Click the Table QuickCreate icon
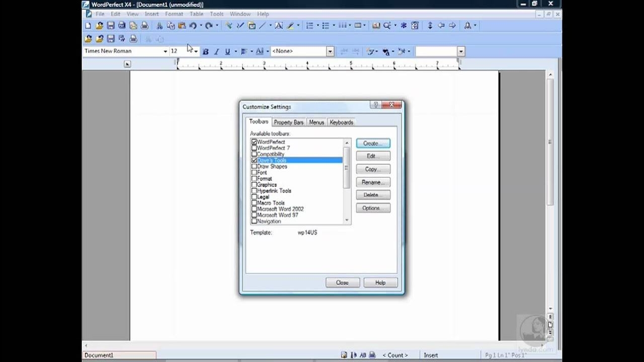Screen dimensions: 644x362 coord(358,26)
